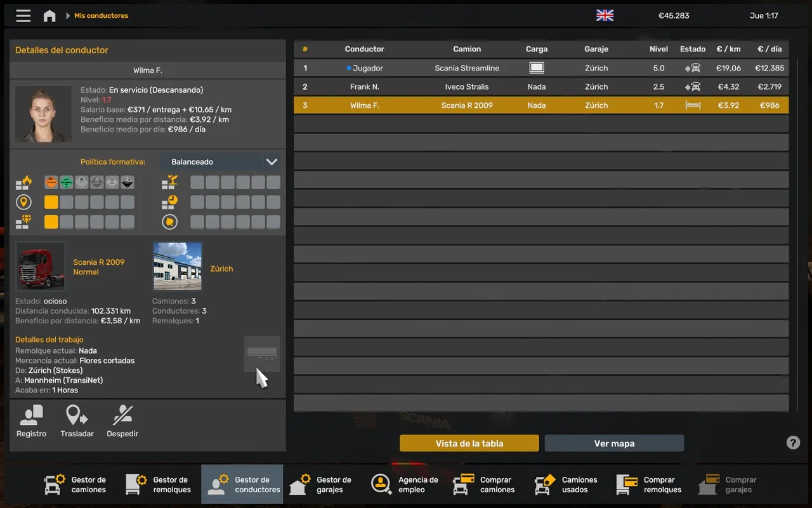Go to the home screen icon
Screen dimensions: 812x508
(x=49, y=16)
